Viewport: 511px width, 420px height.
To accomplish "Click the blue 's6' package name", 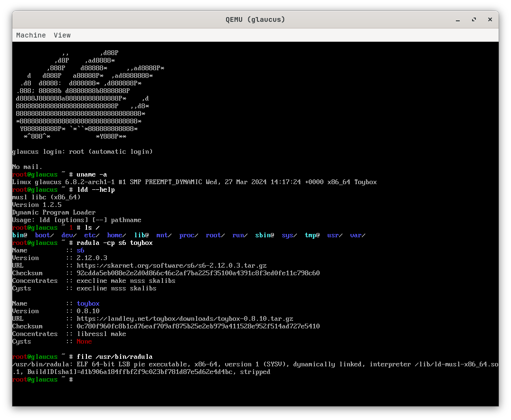I will (80, 251).
